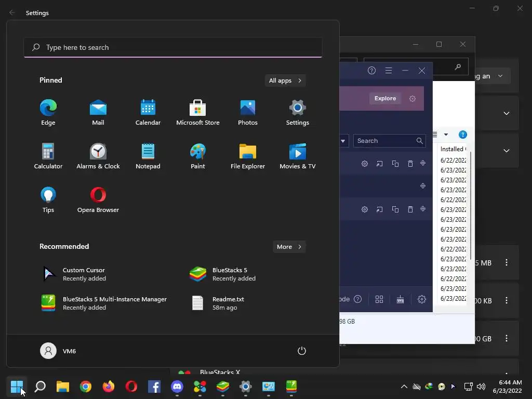Open BlueStacks manager help icon in title bar
The width and height of the screenshot is (532, 399).
[x=371, y=71]
